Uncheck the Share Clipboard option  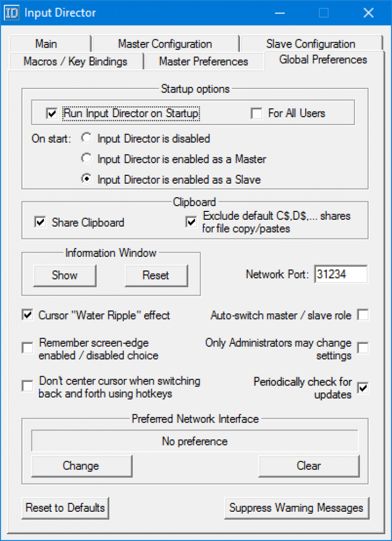point(40,223)
